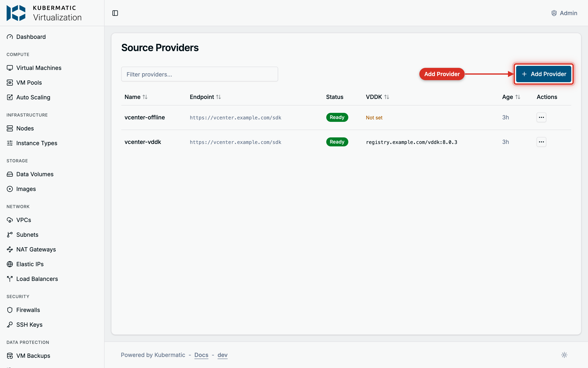Go to Virtual Machines page
Screen dimensions: 588x368
point(39,68)
